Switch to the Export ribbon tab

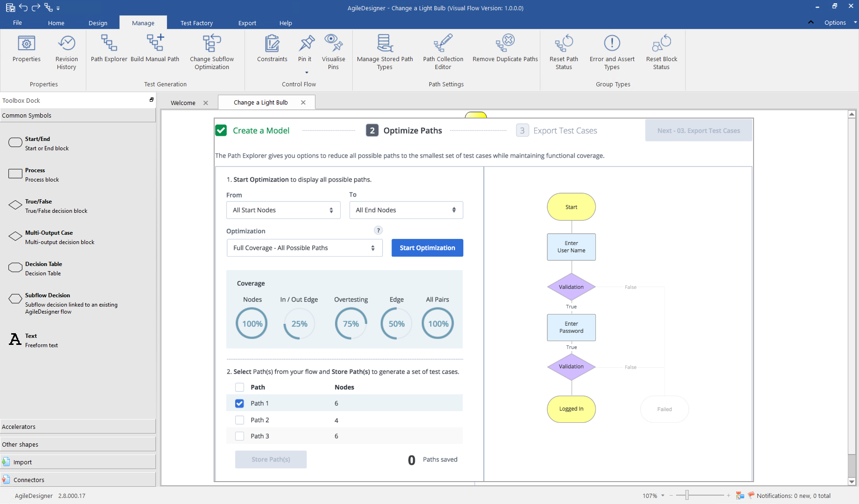[247, 23]
